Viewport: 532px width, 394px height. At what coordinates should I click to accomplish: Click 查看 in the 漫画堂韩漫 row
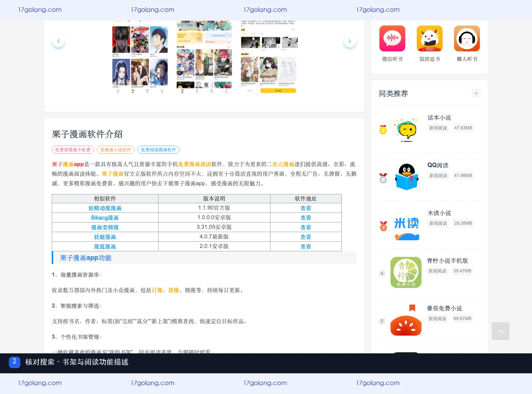pos(306,227)
